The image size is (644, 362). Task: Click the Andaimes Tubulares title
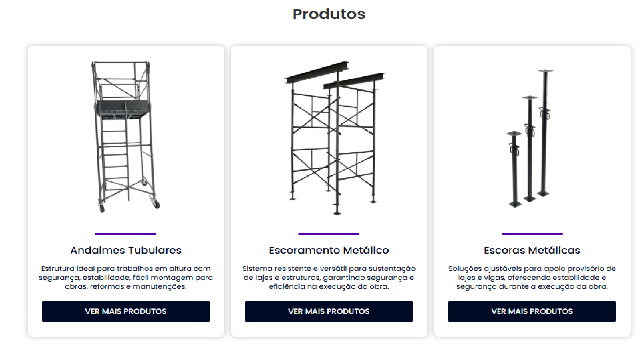pyautogui.click(x=126, y=250)
